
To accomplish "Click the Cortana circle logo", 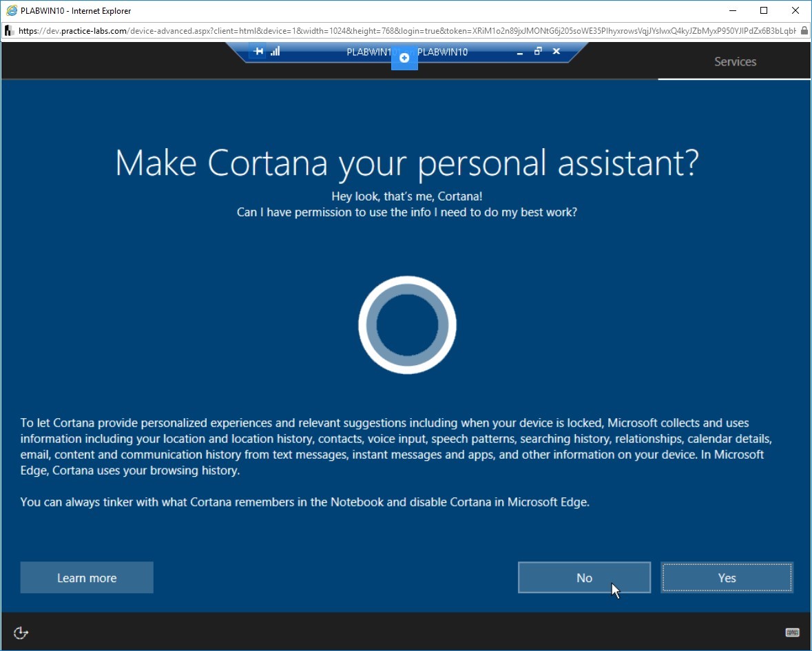I will pos(407,324).
